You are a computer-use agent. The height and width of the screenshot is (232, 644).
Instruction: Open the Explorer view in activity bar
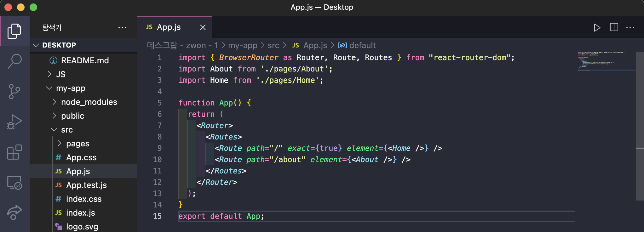pos(14,31)
